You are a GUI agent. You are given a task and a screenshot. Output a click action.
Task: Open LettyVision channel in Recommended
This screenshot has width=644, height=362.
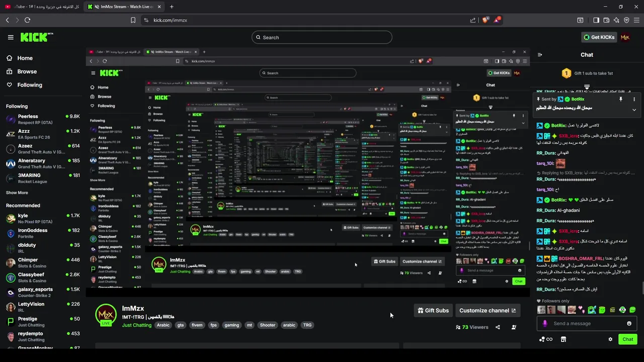click(x=43, y=307)
